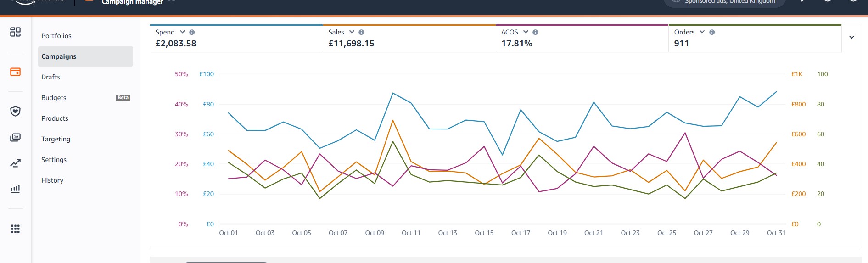Open History from the sidebar
This screenshot has height=263, width=868.
52,180
